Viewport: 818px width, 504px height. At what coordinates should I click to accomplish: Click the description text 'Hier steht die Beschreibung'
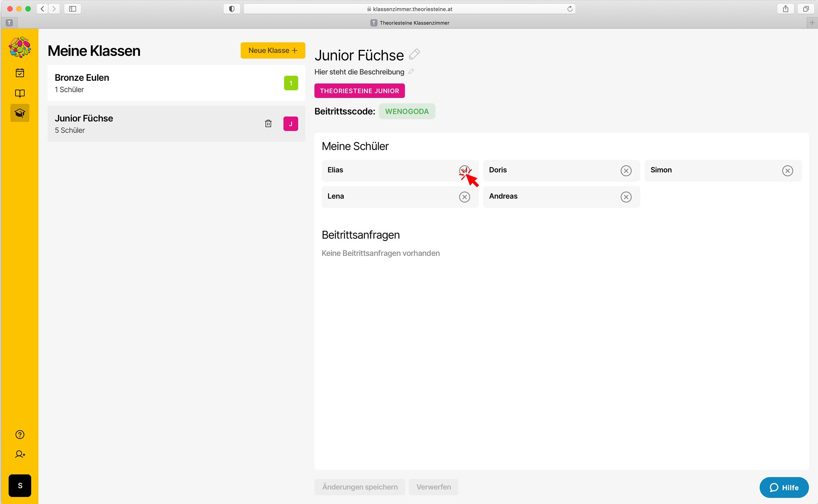click(x=359, y=72)
